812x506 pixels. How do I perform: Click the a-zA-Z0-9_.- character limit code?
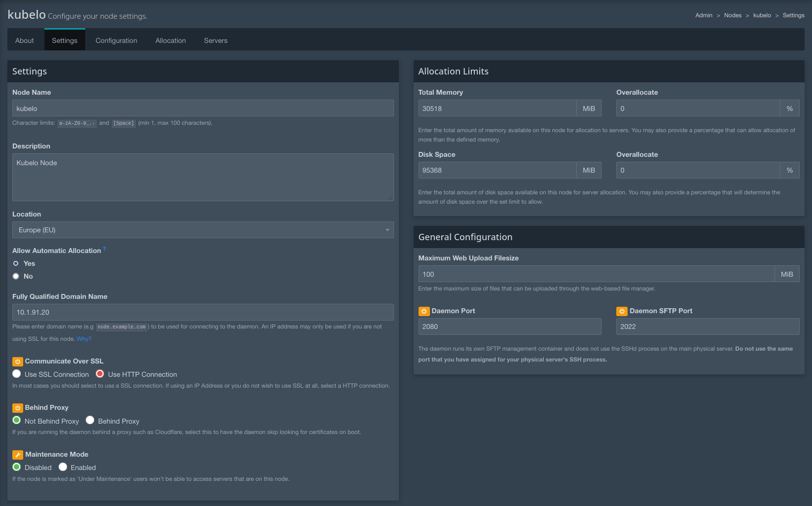point(77,123)
